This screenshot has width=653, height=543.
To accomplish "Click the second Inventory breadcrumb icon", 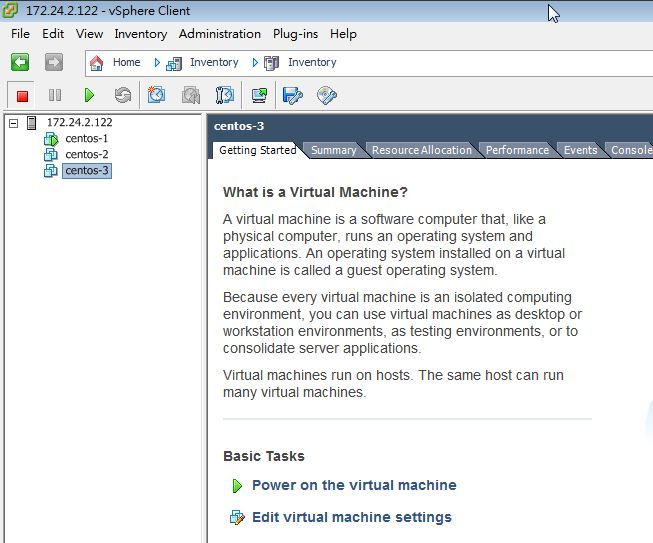I will 272,63.
